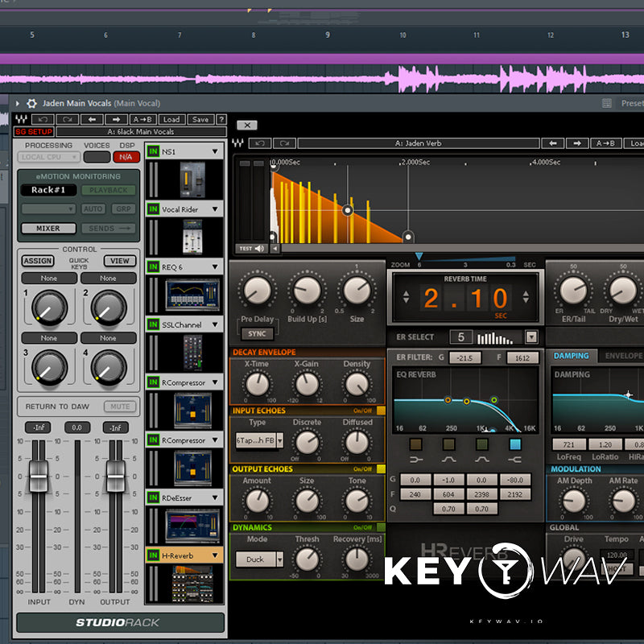This screenshot has width=644, height=644.
Task: Expand the SSLChannel slot dropdown arrow
Action: [215, 324]
